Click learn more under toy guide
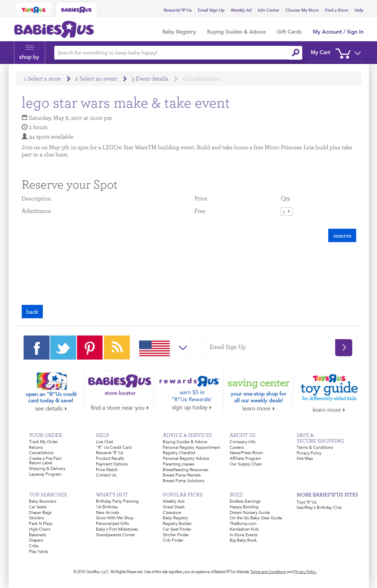Screen dimensions: 377x588 [x=329, y=410]
